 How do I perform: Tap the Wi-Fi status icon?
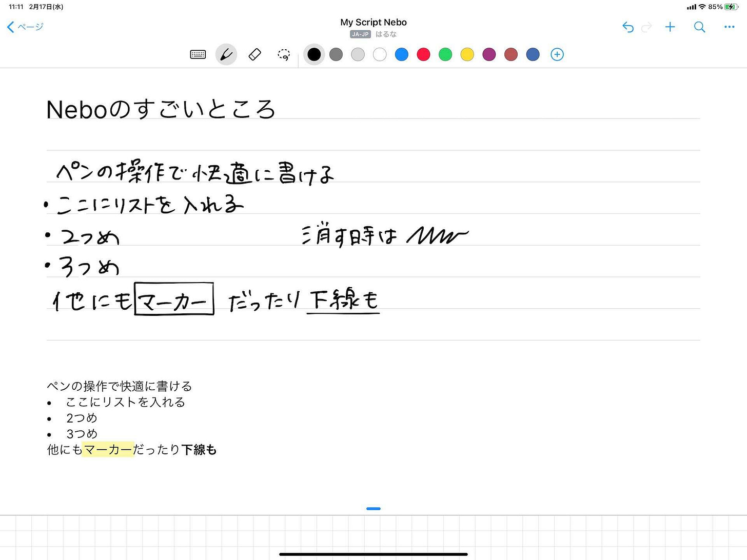[702, 7]
